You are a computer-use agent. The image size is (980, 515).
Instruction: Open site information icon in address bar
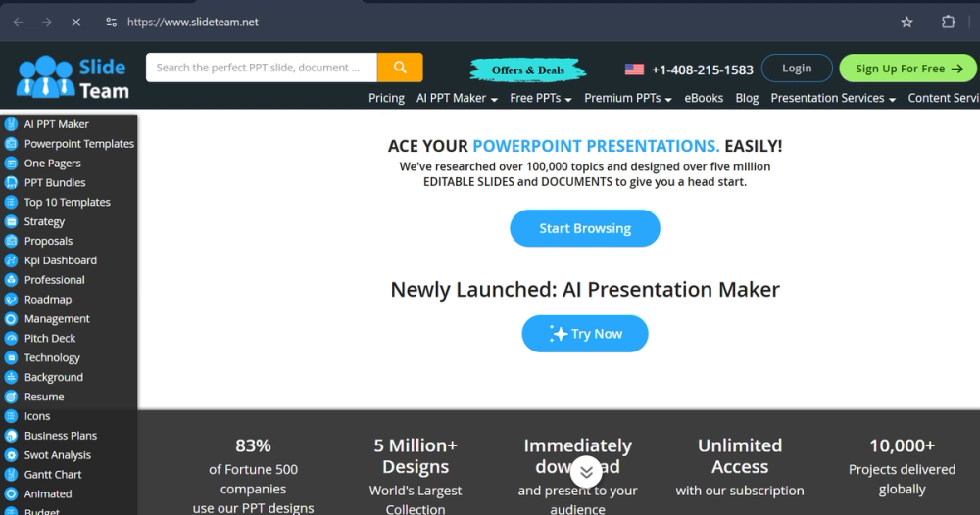pos(112,22)
